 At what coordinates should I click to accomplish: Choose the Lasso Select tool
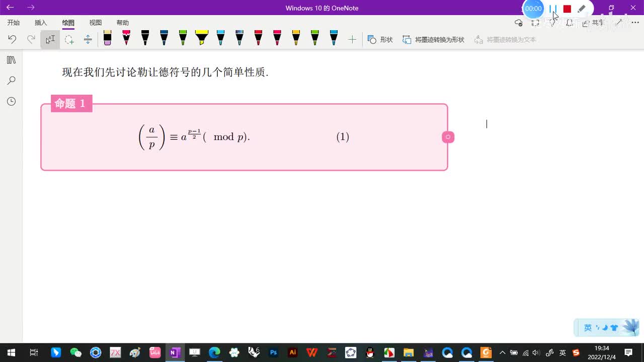69,39
